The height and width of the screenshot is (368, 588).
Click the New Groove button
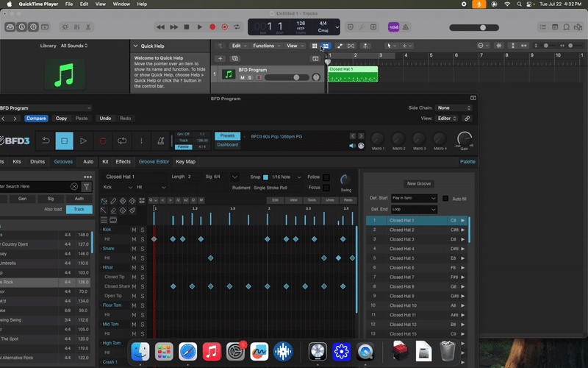[418, 183]
